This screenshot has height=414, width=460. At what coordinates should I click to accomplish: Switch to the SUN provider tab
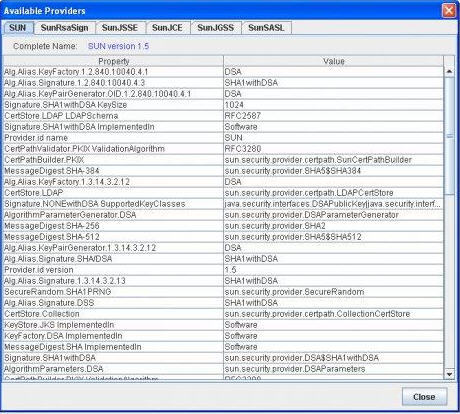[18, 28]
